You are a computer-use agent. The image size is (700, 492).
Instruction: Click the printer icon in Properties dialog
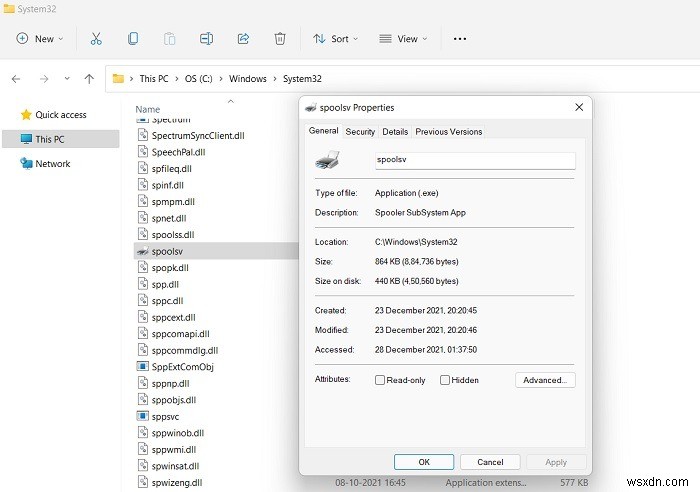pyautogui.click(x=327, y=160)
